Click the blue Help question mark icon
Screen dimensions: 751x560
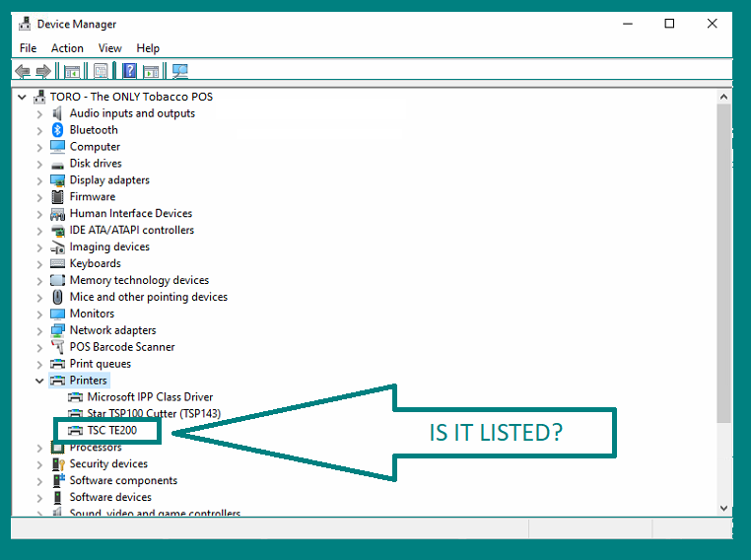pyautogui.click(x=129, y=71)
